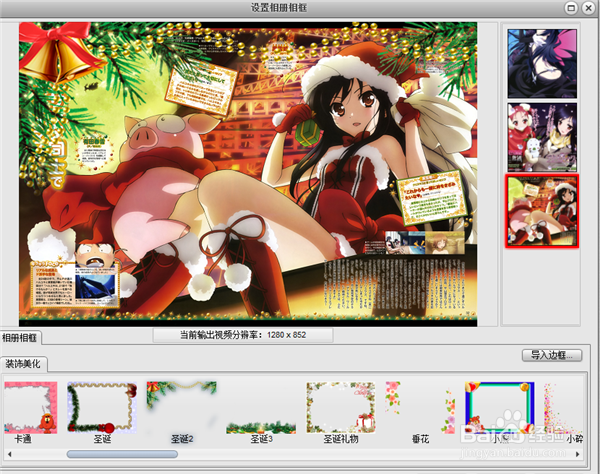600x474 pixels.
Task: Click the 导入边框... import border button
Action: (552, 355)
